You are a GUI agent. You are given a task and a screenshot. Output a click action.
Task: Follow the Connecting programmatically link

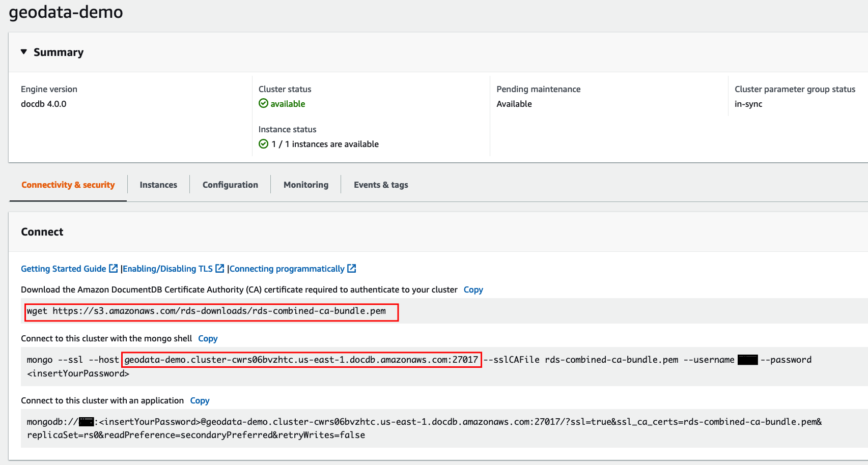tap(287, 269)
